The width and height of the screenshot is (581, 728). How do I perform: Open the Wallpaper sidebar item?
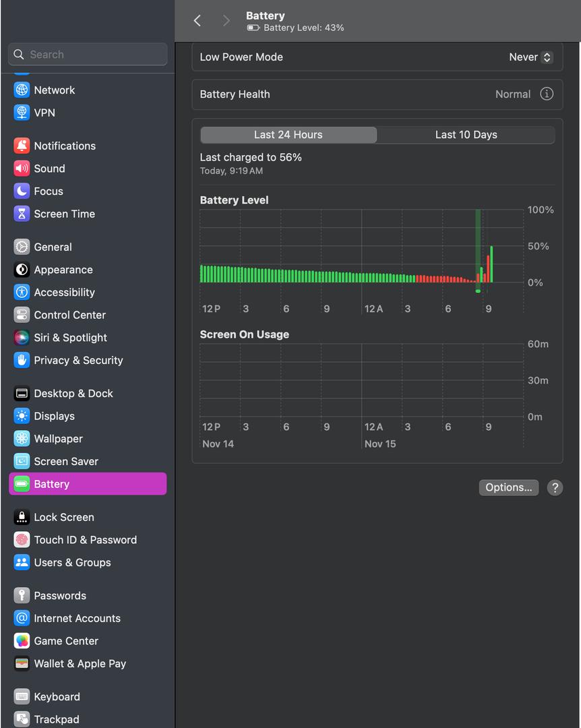58,439
